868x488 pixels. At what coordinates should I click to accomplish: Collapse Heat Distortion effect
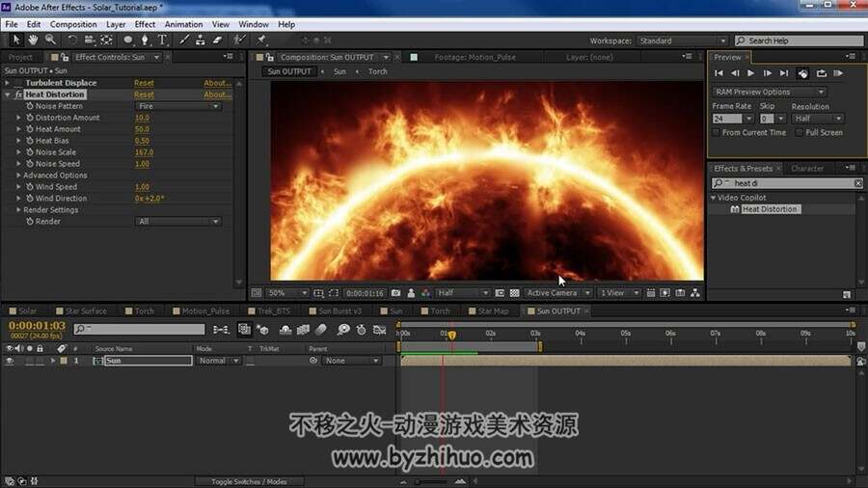(x=7, y=95)
